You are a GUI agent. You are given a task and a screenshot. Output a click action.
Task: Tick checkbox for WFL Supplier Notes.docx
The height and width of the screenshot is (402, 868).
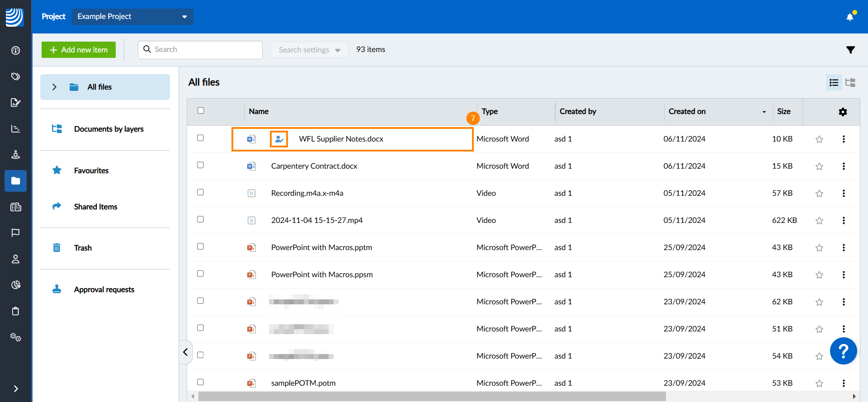coord(200,138)
